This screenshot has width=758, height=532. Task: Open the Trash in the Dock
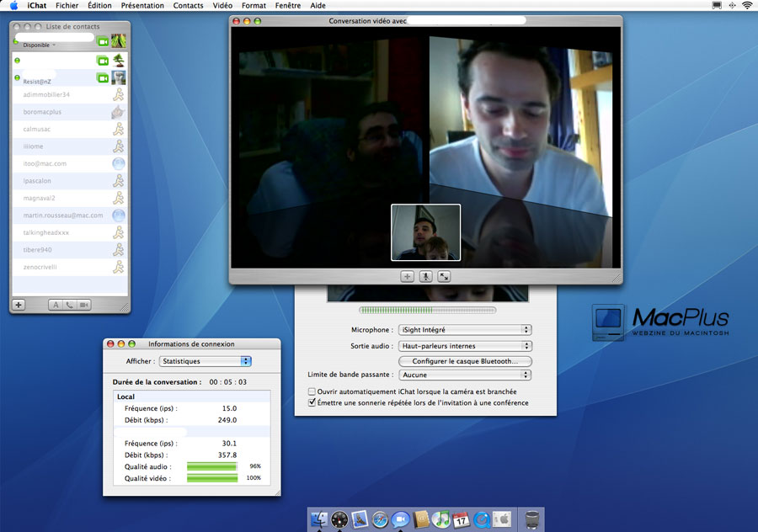coord(532,519)
